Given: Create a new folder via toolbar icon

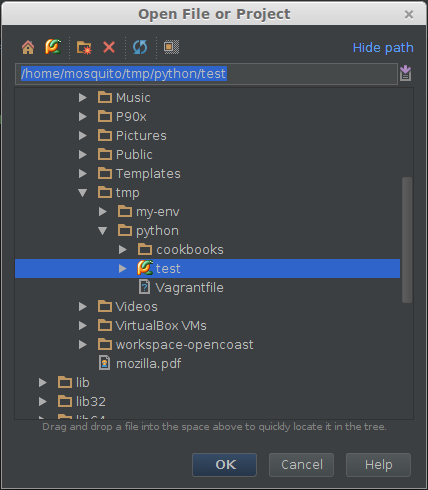Looking at the screenshot, I should (x=84, y=47).
